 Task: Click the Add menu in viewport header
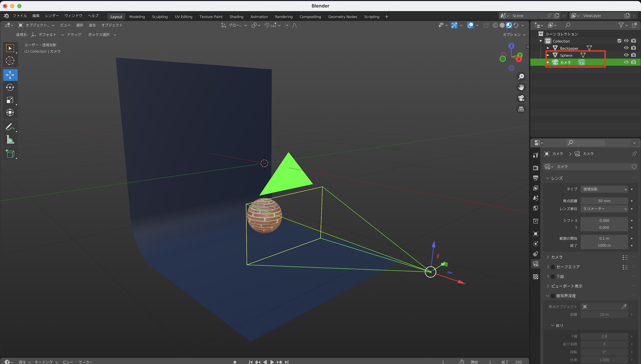coord(92,25)
